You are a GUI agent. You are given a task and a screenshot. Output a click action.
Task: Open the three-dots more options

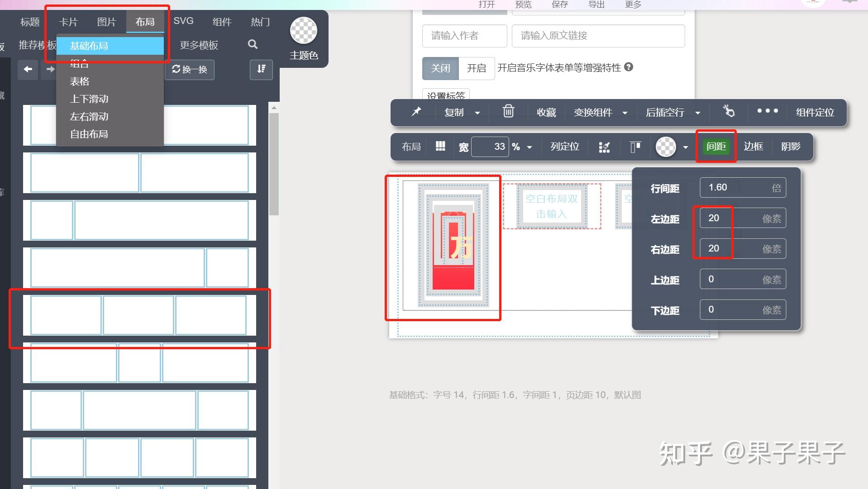point(768,111)
